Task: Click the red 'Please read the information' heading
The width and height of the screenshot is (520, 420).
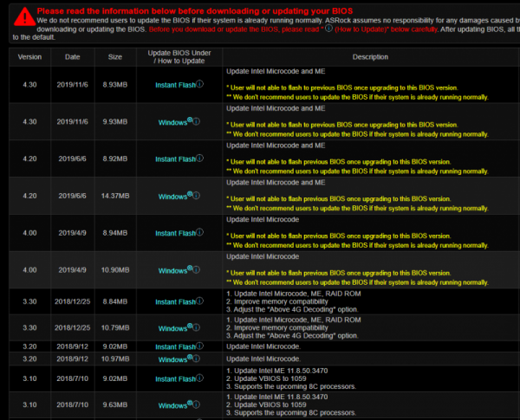Action: [x=195, y=11]
